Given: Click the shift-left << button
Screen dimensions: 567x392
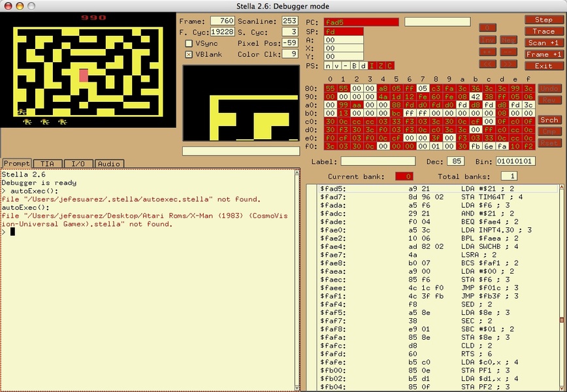Looking at the screenshot, I should pos(487,63).
